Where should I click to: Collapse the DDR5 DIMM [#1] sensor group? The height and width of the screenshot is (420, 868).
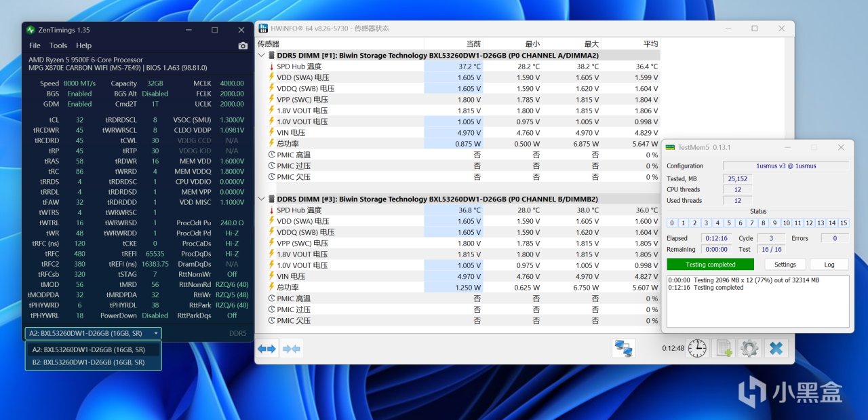[262, 56]
